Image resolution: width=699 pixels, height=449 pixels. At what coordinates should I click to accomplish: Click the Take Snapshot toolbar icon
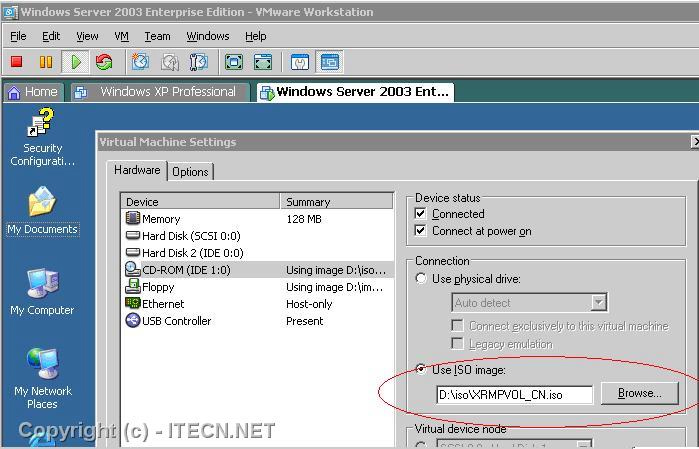[141, 62]
